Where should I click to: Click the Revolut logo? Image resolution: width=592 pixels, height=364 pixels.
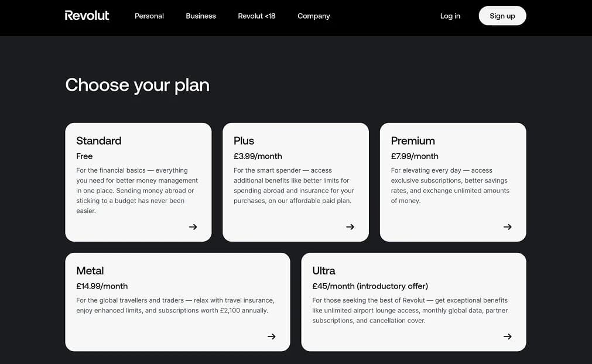pyautogui.click(x=87, y=16)
